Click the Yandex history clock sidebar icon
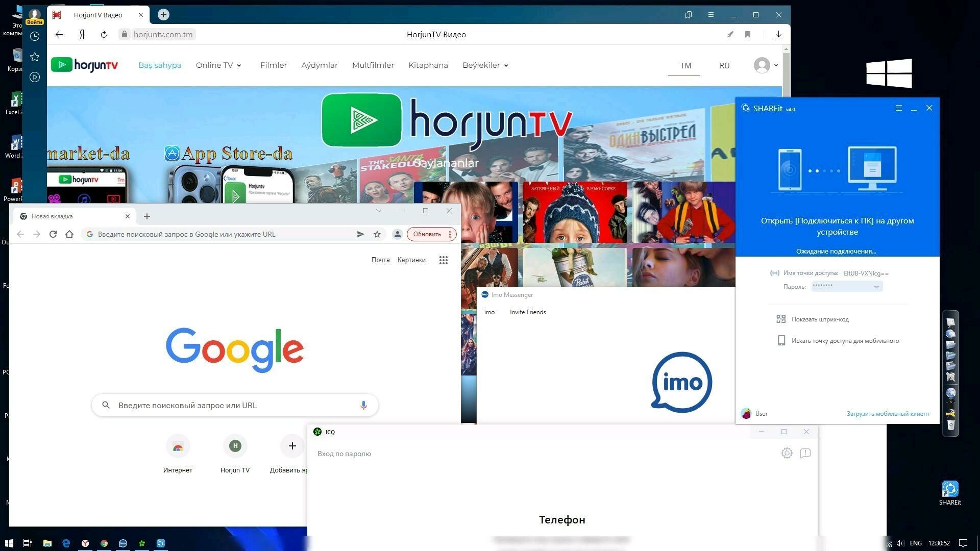 tap(35, 36)
